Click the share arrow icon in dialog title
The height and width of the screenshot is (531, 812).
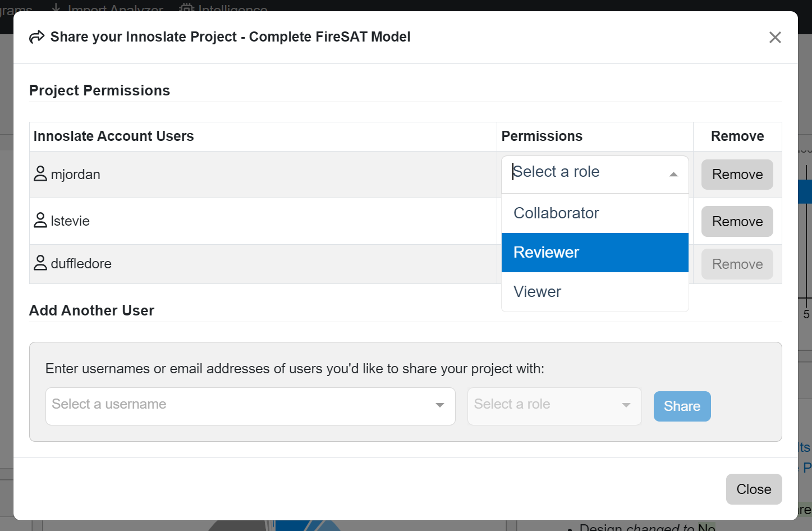pyautogui.click(x=37, y=37)
